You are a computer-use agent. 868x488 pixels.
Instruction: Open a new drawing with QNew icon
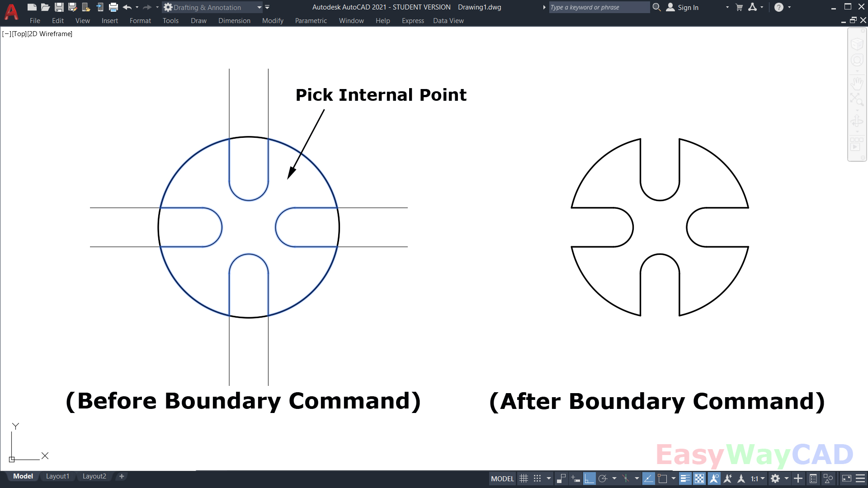[x=32, y=7]
